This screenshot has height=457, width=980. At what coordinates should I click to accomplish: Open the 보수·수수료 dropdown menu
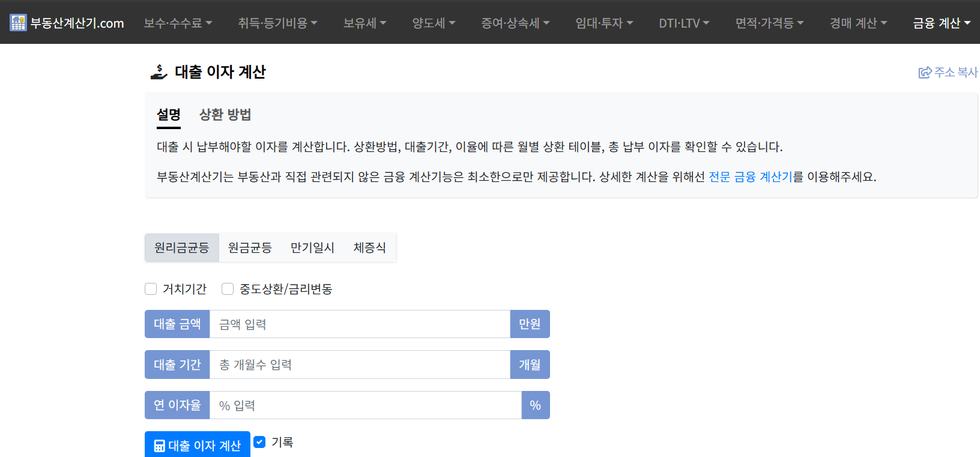coord(178,23)
